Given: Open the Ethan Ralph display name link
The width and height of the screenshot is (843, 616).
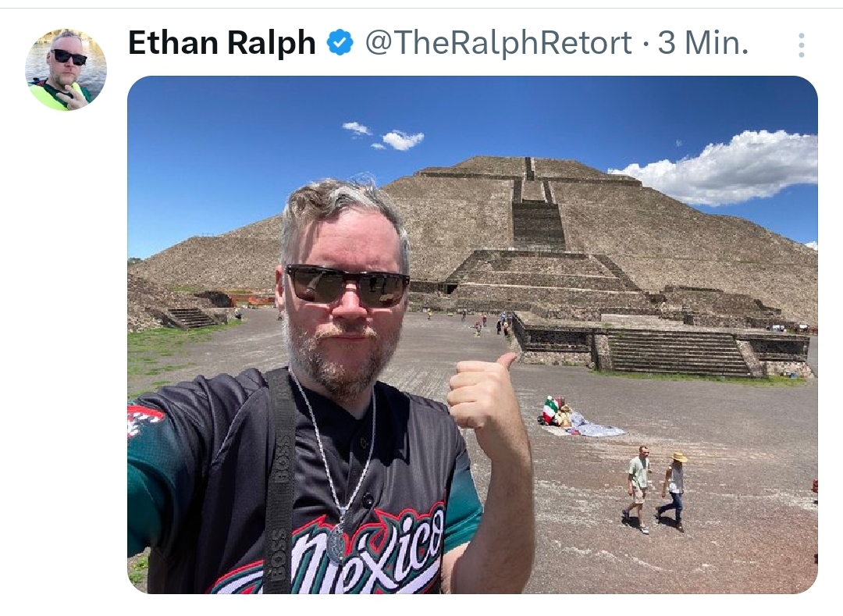Looking at the screenshot, I should pyautogui.click(x=222, y=43).
